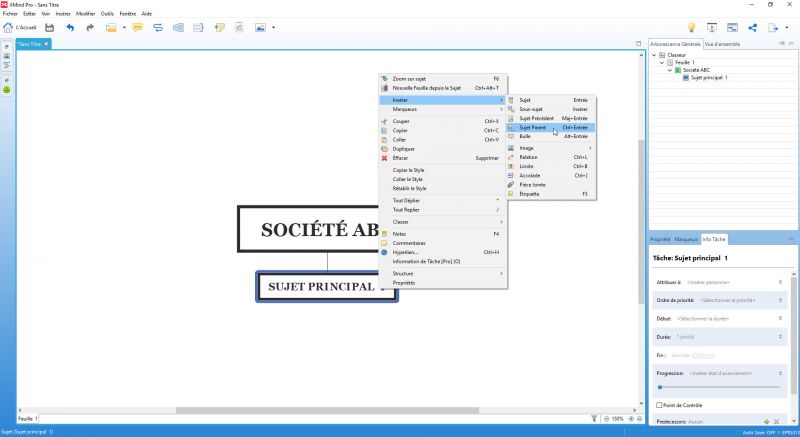Click the share icon

click(x=753, y=28)
